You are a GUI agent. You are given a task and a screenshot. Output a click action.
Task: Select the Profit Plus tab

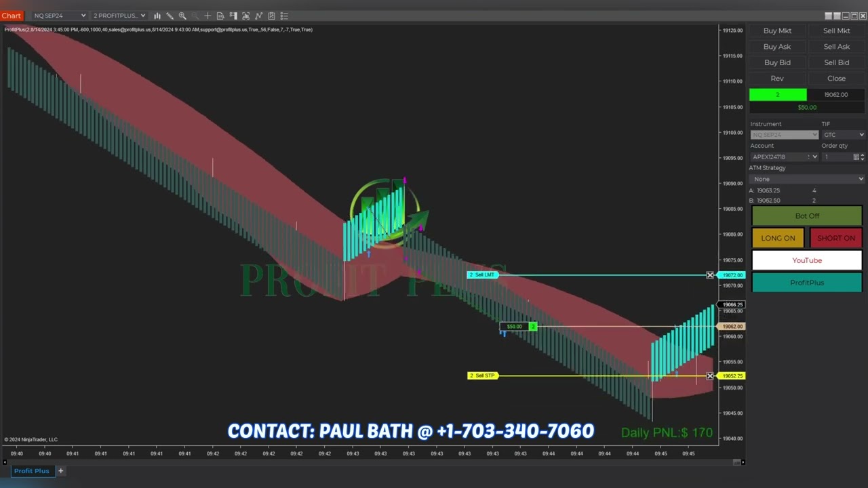pos(31,470)
